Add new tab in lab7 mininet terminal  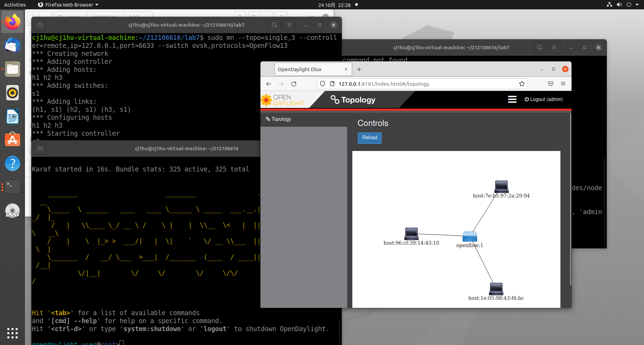coord(40,25)
